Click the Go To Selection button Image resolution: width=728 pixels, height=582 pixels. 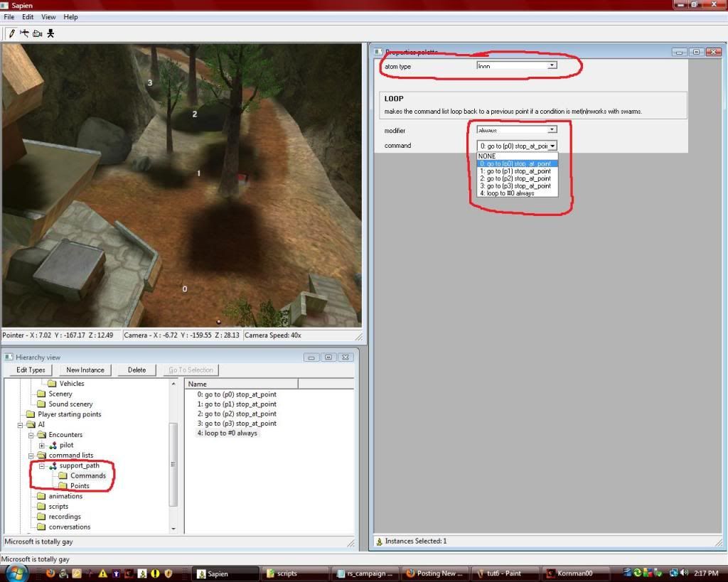[x=191, y=370]
